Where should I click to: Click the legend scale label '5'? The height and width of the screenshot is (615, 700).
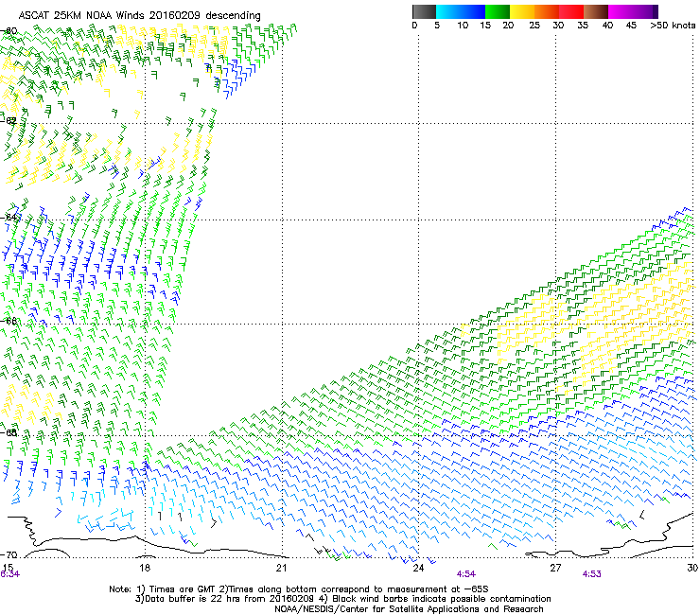(x=437, y=26)
